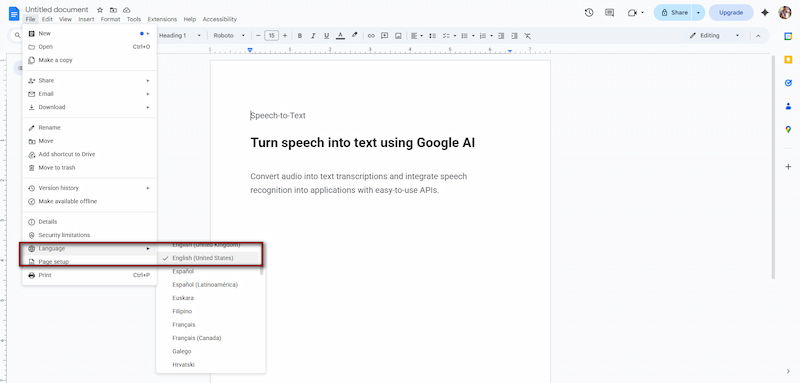Open the highlight color pen
The image size is (800, 383).
click(x=354, y=36)
